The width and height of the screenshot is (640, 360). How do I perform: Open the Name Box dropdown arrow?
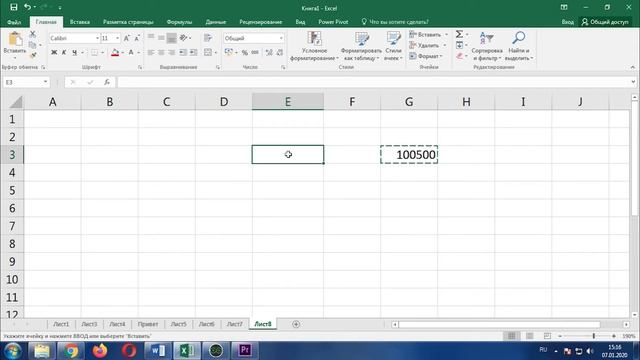click(45, 82)
